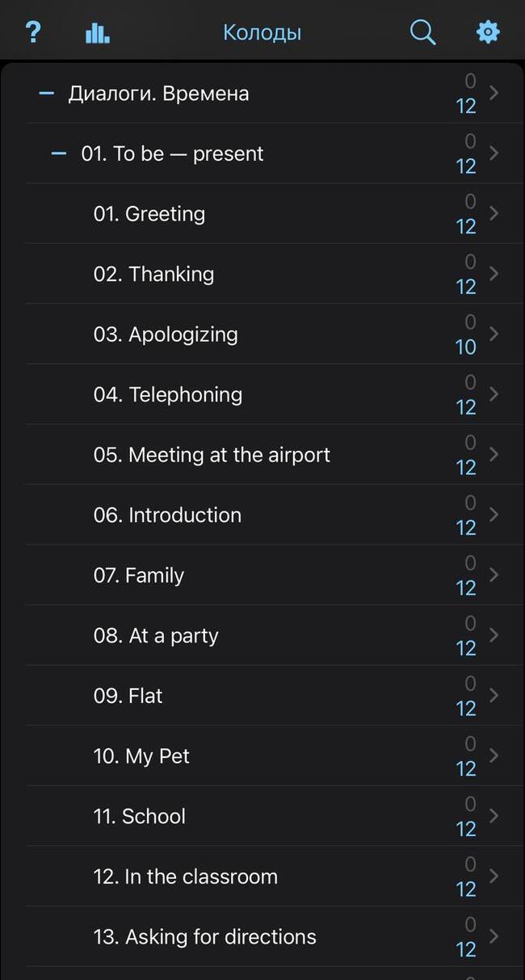The image size is (525, 980).
Task: Tap the Колоды title
Action: [262, 32]
